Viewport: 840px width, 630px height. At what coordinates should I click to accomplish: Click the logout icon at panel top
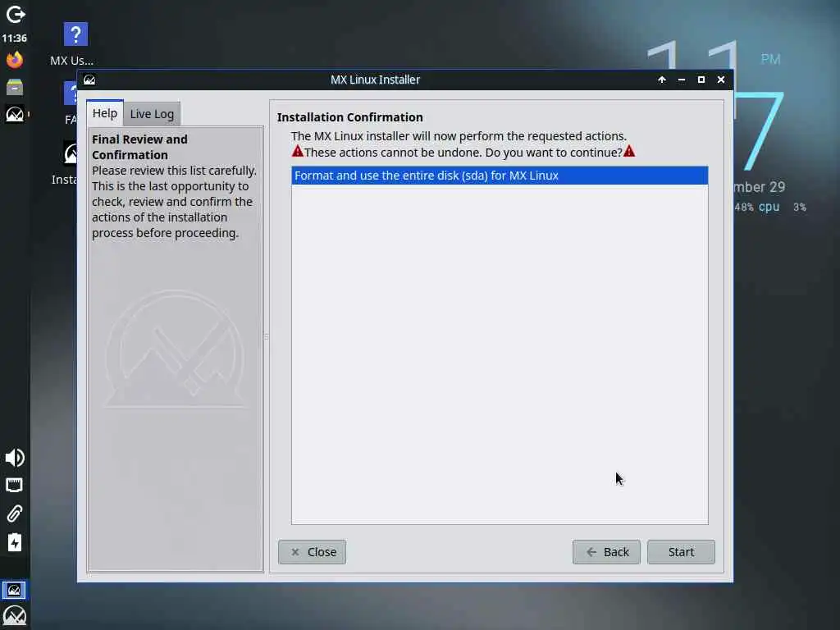click(15, 15)
